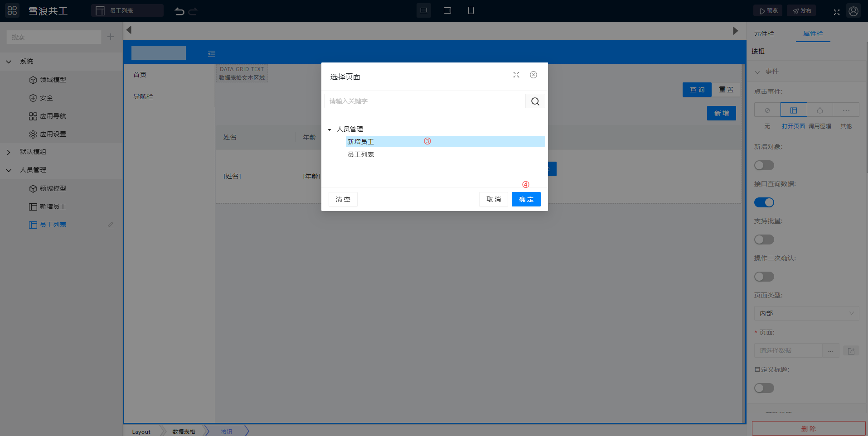Viewport: 868px width, 436px height.
Task: Open the app grid menu icon
Action: click(12, 10)
